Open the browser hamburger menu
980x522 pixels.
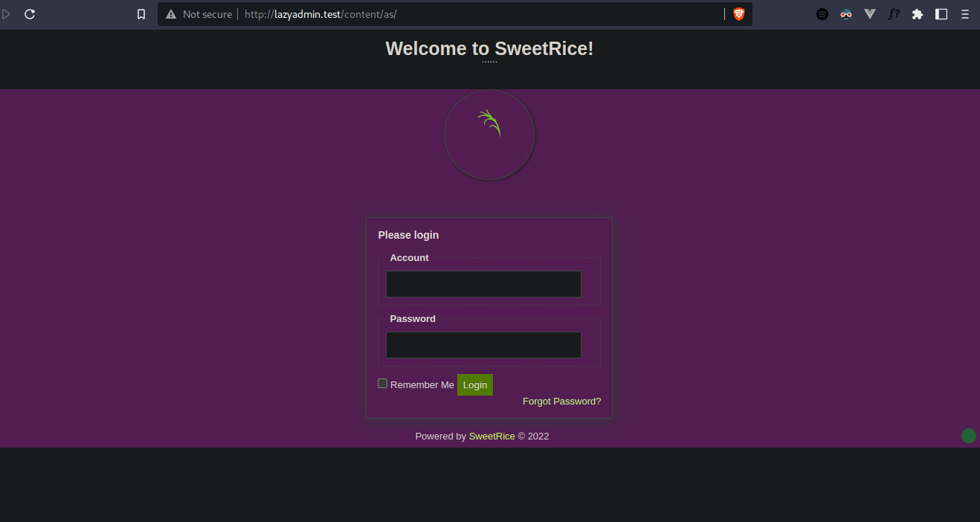click(x=964, y=14)
